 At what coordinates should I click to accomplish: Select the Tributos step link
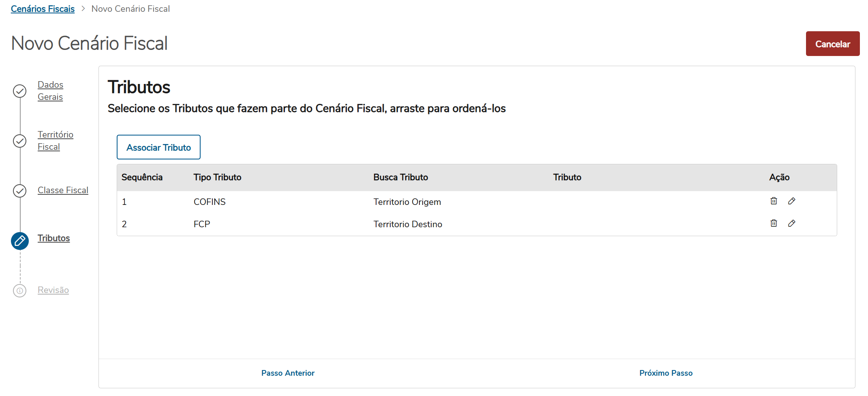[x=53, y=238]
